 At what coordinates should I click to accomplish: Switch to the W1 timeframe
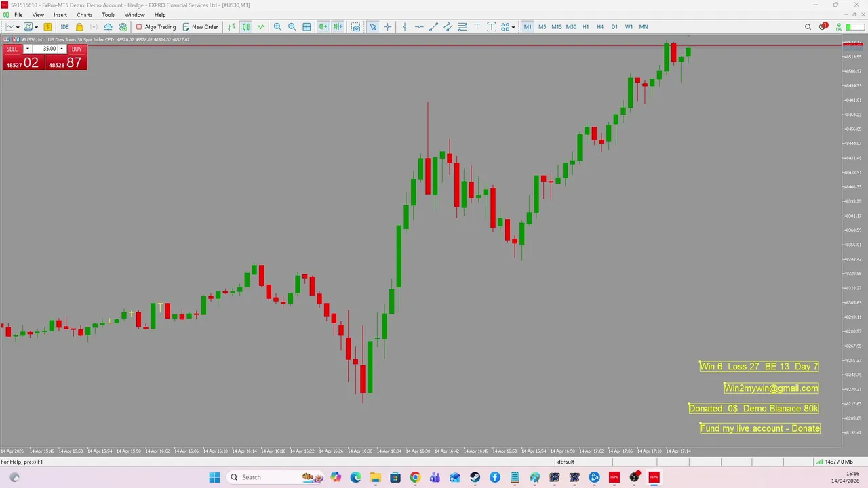pos(629,27)
